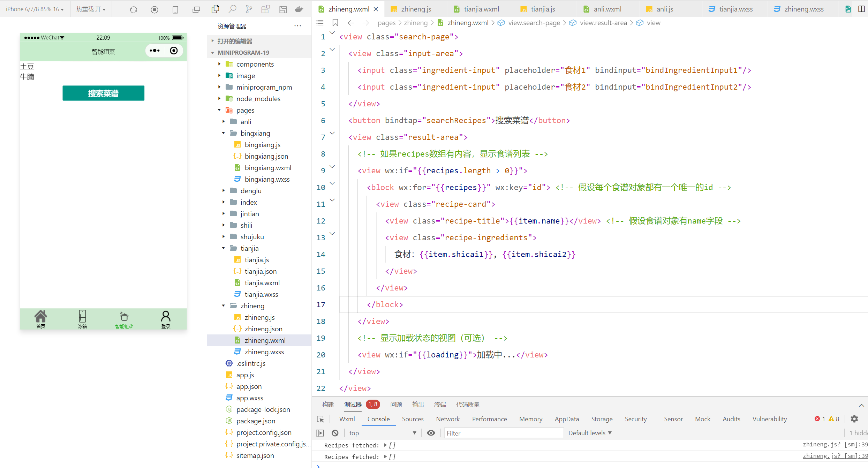Toggle the live expression eye icon
Viewport: 868px width, 468px height.
point(431,433)
